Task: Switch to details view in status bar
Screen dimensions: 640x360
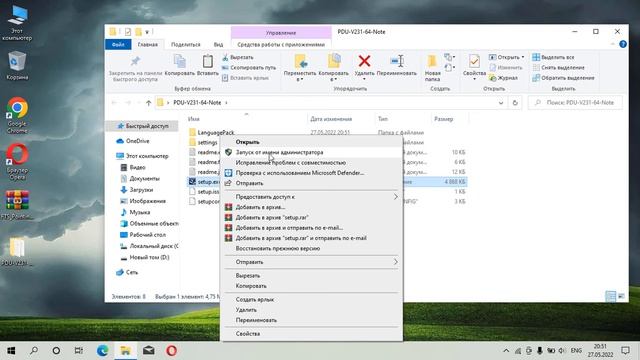Action: tap(611, 296)
